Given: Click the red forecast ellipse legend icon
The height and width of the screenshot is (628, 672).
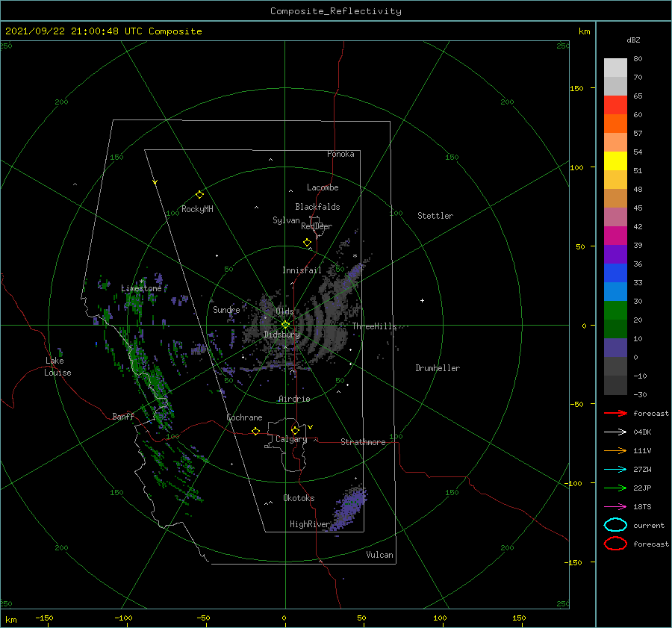Looking at the screenshot, I should click(x=615, y=544).
